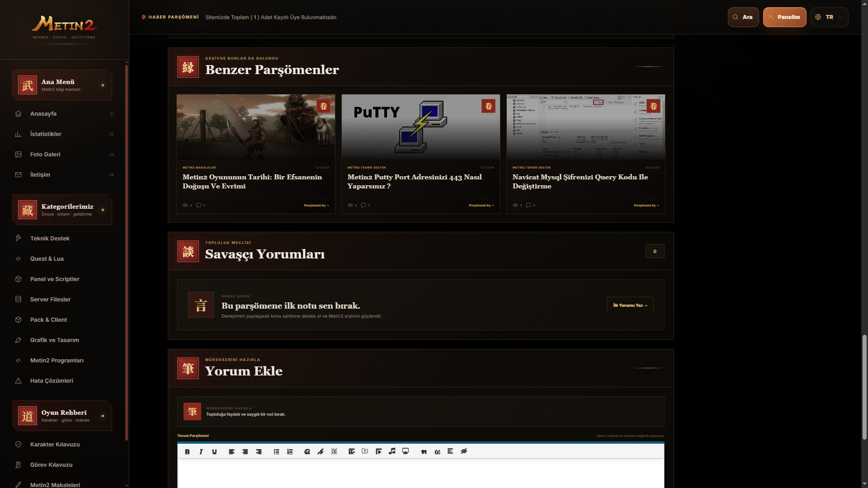Insert a numbered list

click(290, 451)
